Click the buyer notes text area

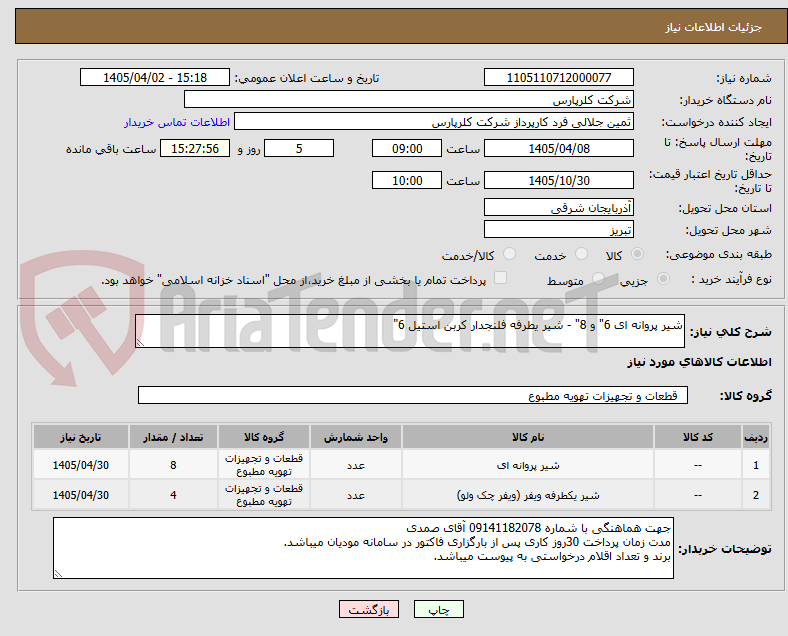[x=363, y=548]
